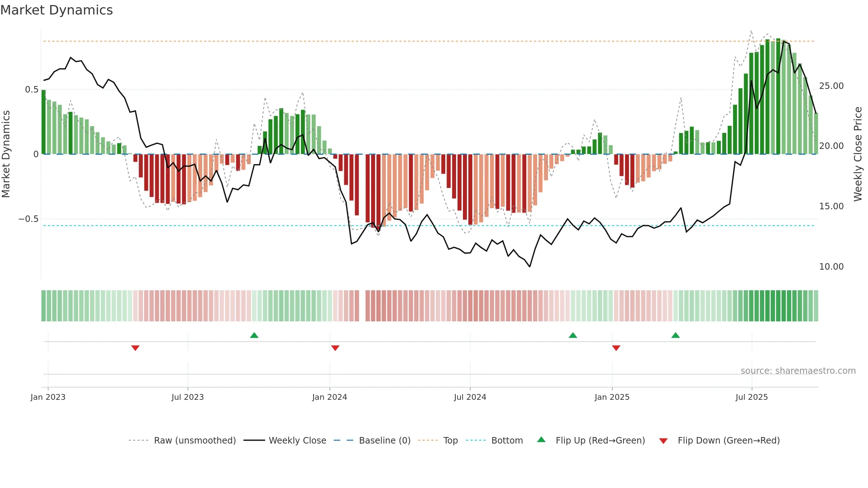This screenshot has width=868, height=488.
Task: Click the 25.00 price axis tick
Action: [x=831, y=86]
